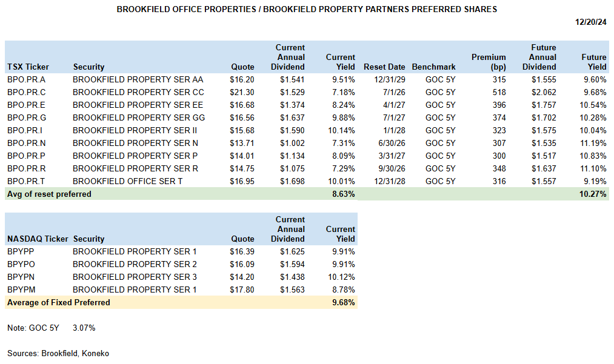Click the NASDAQ Ticker column header
Image resolution: width=614 pixels, height=364 pixels.
click(38, 239)
